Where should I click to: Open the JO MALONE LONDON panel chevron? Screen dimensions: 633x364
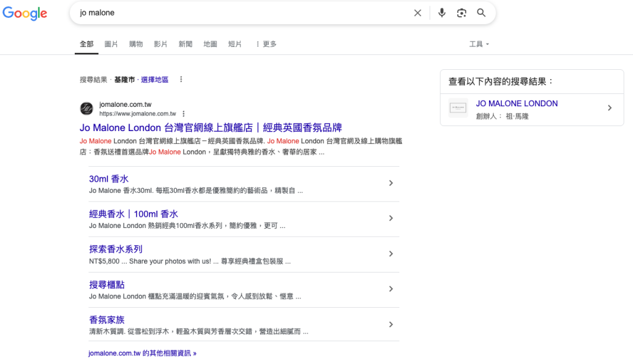coord(610,108)
